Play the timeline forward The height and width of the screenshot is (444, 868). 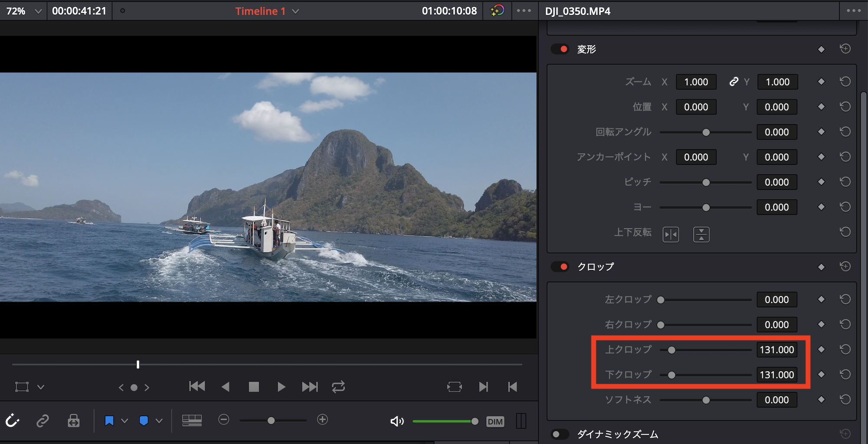click(x=281, y=387)
